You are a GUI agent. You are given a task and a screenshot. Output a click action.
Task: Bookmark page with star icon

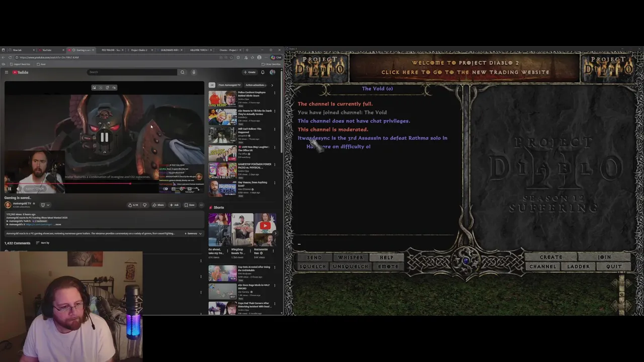pyautogui.click(x=231, y=57)
